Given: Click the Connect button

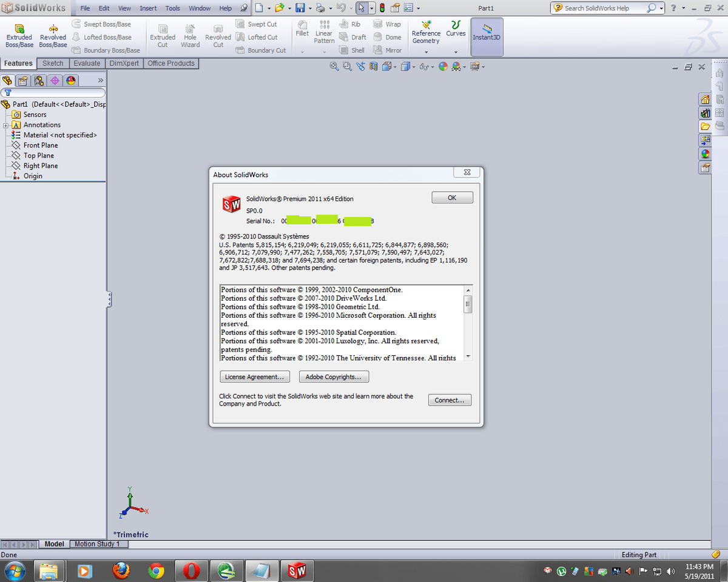Looking at the screenshot, I should point(450,400).
